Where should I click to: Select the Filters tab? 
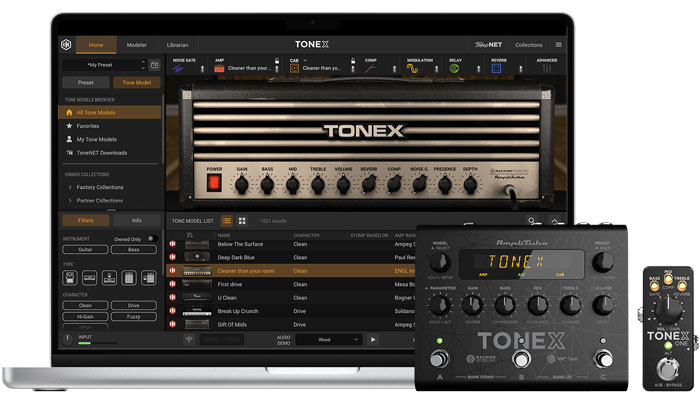pos(86,220)
